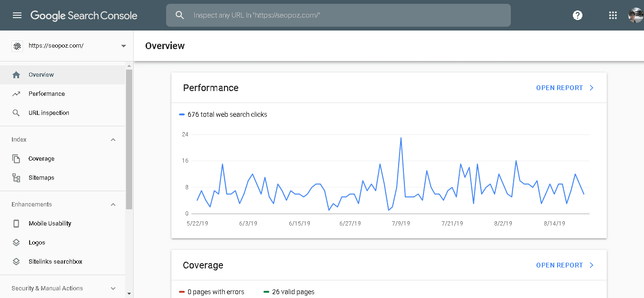Open the Coverage report link
The width and height of the screenshot is (644, 298).
click(565, 265)
